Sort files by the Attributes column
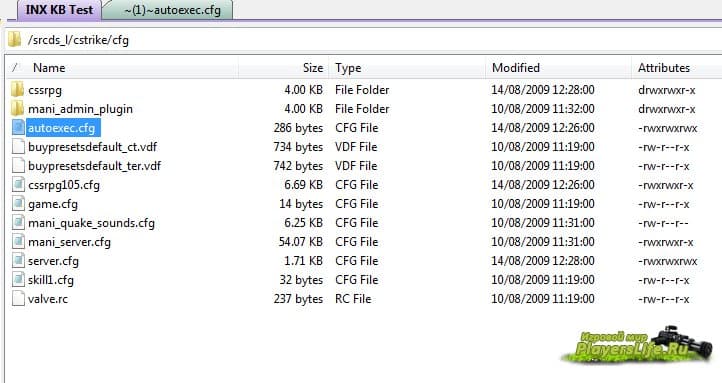The image size is (722, 383). pos(664,68)
